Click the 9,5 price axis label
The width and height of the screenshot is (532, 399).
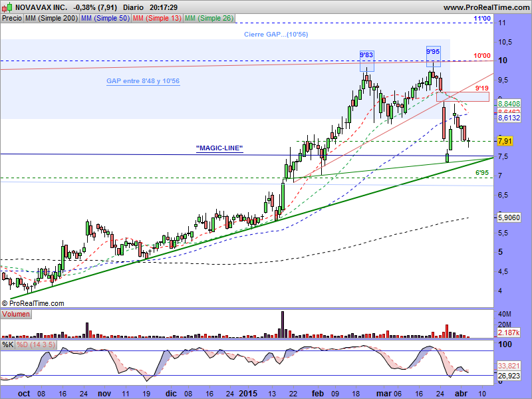coord(503,80)
